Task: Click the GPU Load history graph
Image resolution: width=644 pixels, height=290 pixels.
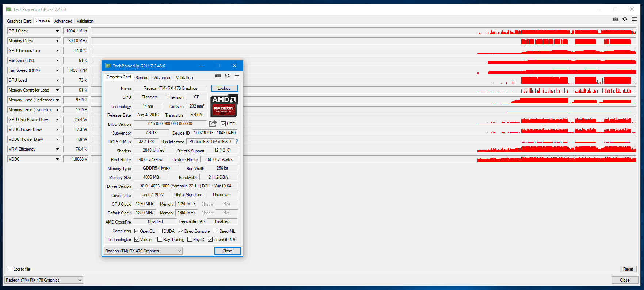Action: click(x=363, y=80)
